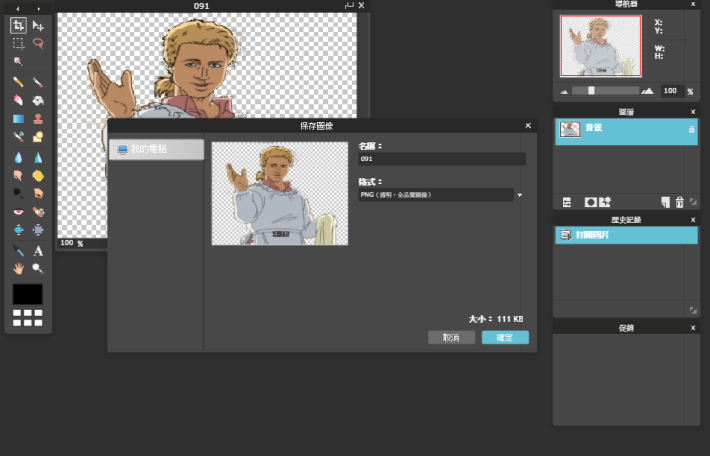710x456 pixels.
Task: Click the lock icon on the 背景 layer
Action: coord(691,129)
